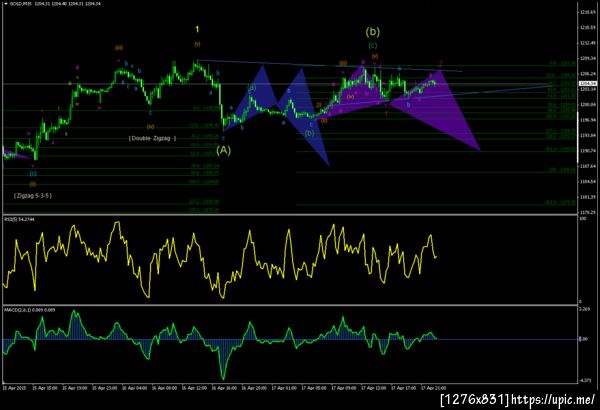The height and width of the screenshot is (410, 600).
Task: Click the RSI(5) indicator label
Action: 19,219
